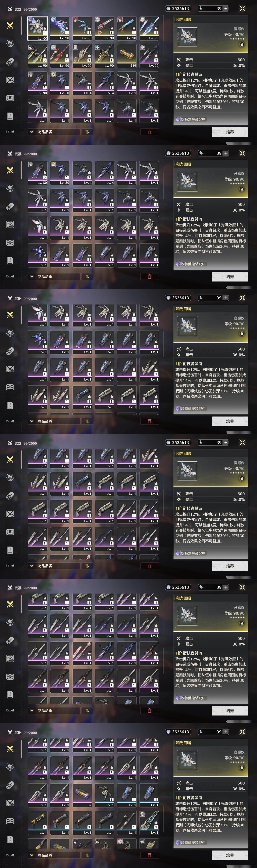Expand the 物品品质 sort dropdown in topmost view
Viewport: 257px width, 868px height.
click(x=54, y=132)
